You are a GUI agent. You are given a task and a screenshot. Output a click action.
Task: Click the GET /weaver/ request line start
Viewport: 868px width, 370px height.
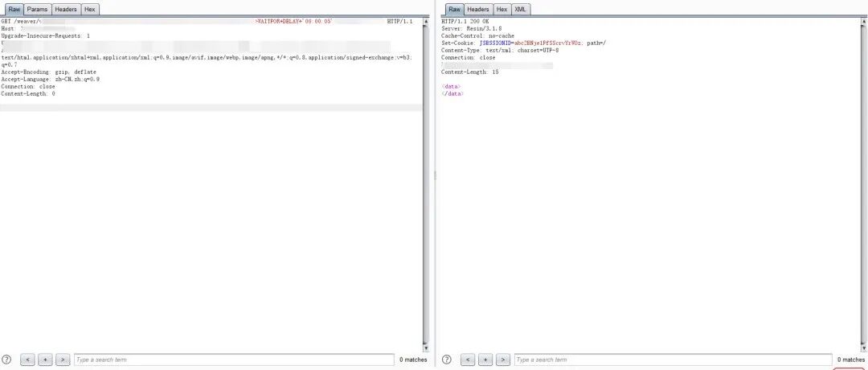[x=22, y=21]
